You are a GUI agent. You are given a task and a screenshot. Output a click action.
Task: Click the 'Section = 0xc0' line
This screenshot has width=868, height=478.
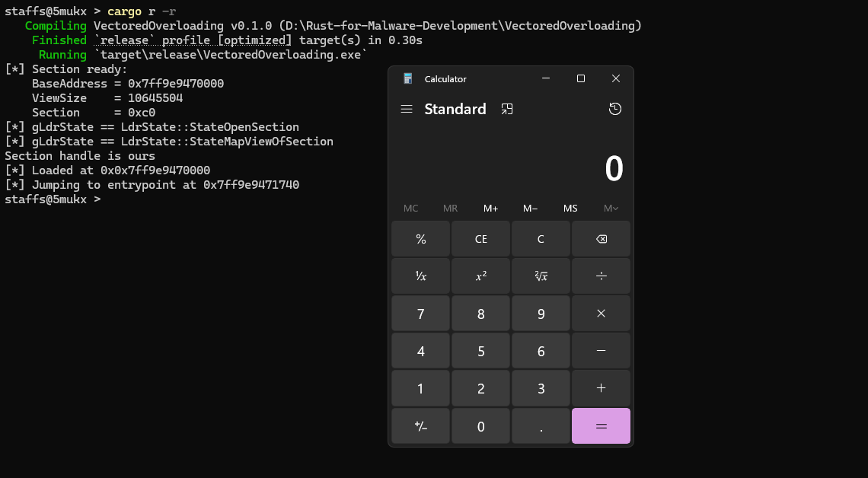pyautogui.click(x=94, y=113)
